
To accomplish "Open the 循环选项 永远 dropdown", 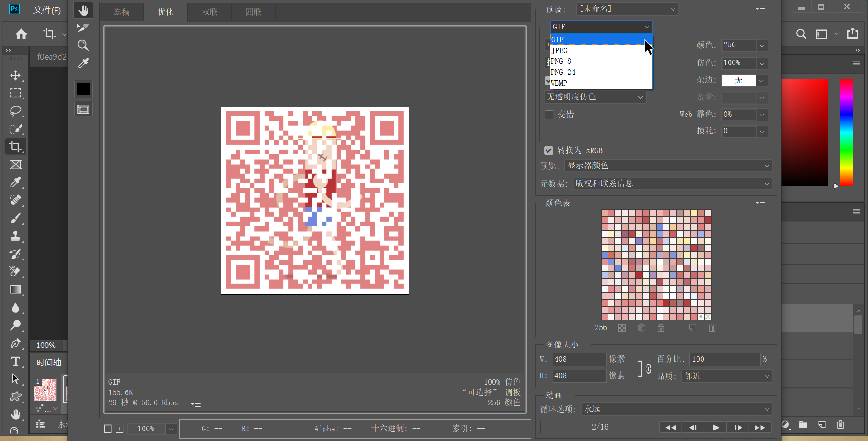I will point(677,409).
